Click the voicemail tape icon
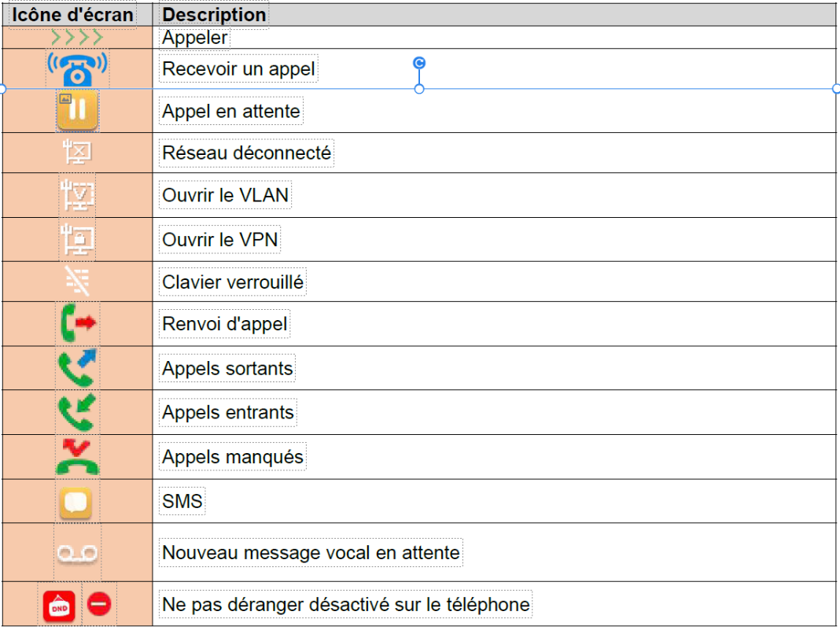840x630 pixels. click(76, 554)
